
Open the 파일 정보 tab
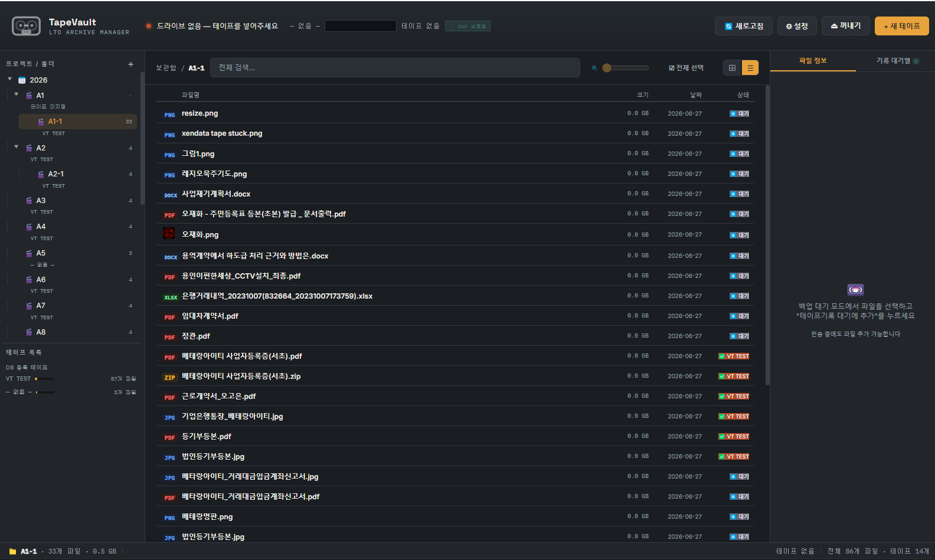coord(813,61)
